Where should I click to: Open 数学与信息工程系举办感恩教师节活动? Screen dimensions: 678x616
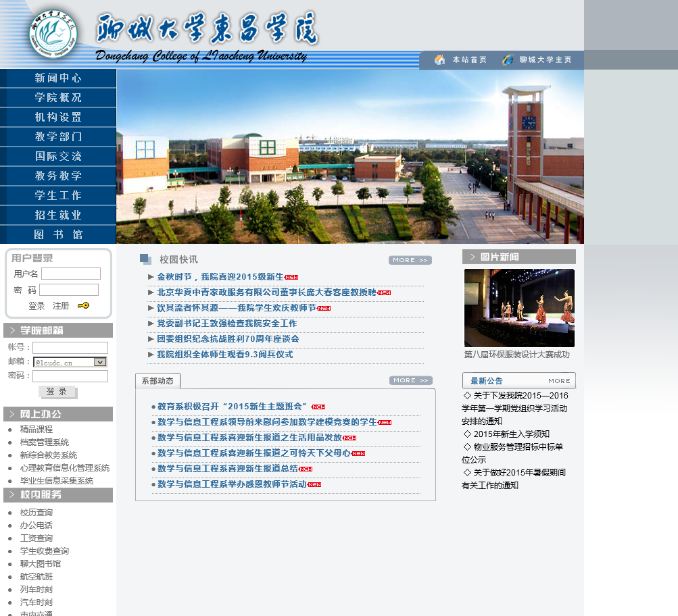(233, 484)
